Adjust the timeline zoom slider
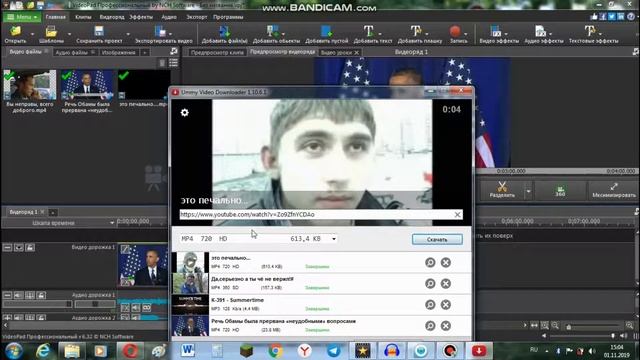This screenshot has height=360, width=640. (593, 326)
